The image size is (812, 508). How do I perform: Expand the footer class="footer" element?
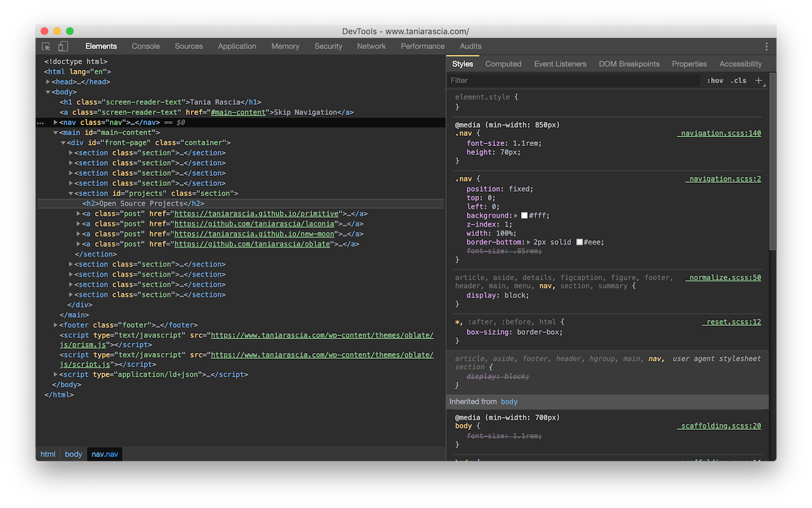pyautogui.click(x=56, y=325)
